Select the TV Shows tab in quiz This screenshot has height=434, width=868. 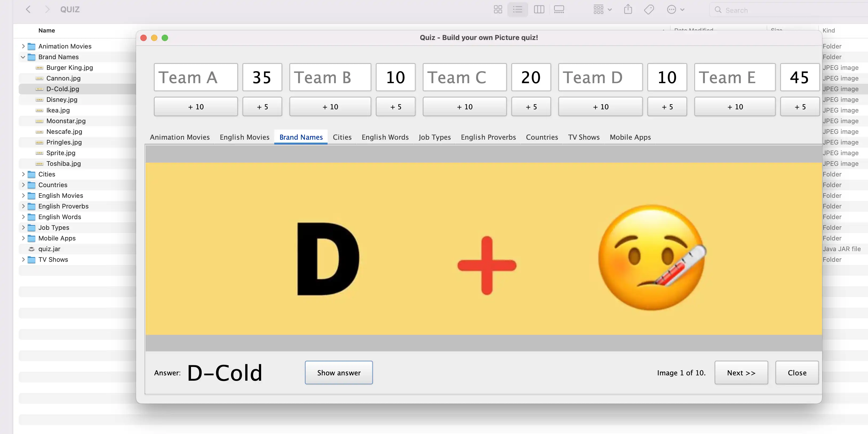[583, 137]
